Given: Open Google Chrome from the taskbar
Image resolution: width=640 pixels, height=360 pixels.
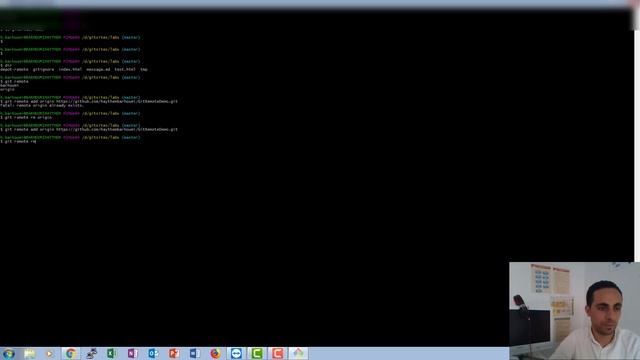Looking at the screenshot, I should (x=70, y=353).
